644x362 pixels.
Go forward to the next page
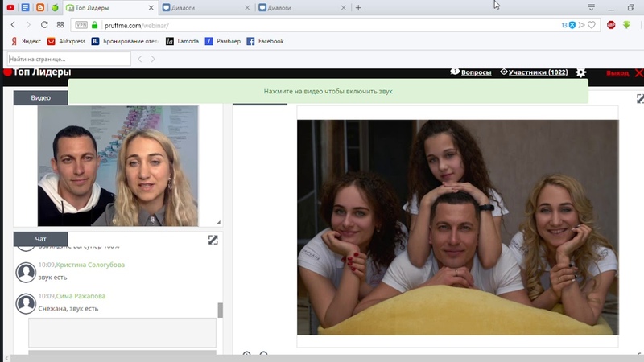click(28, 25)
